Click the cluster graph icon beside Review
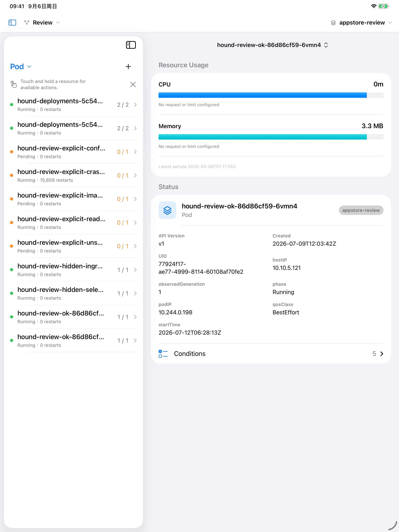Image resolution: width=399 pixels, height=532 pixels. coord(27,23)
